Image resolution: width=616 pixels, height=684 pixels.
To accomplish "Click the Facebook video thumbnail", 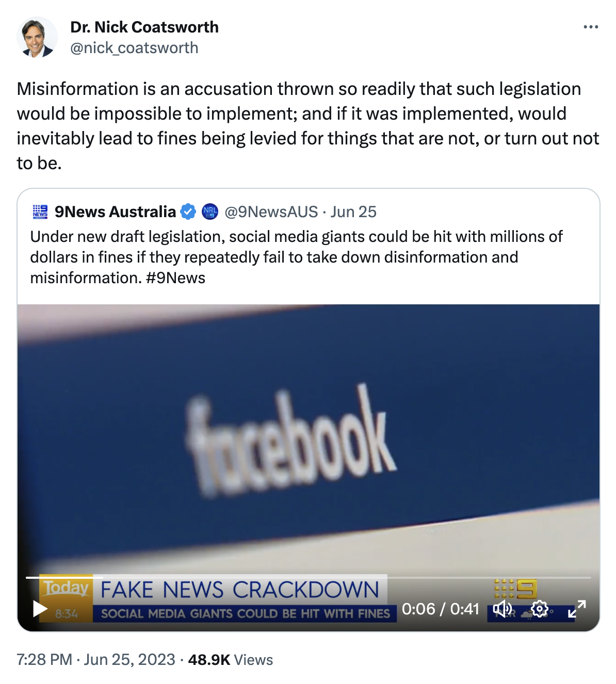I will pyautogui.click(x=309, y=438).
